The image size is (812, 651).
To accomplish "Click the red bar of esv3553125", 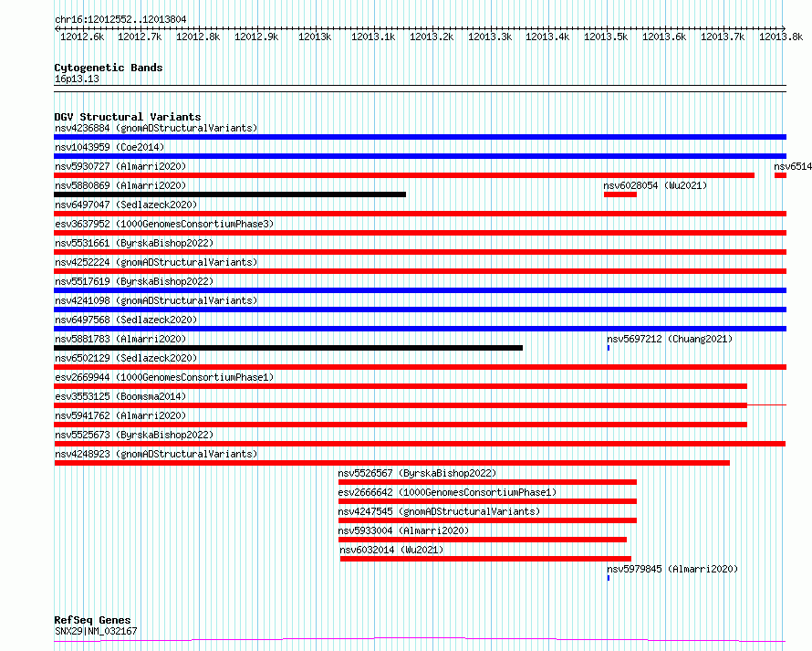I will [401, 405].
